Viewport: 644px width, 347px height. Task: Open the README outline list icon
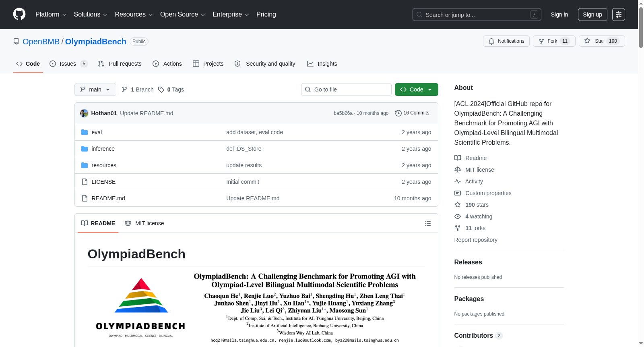(428, 223)
